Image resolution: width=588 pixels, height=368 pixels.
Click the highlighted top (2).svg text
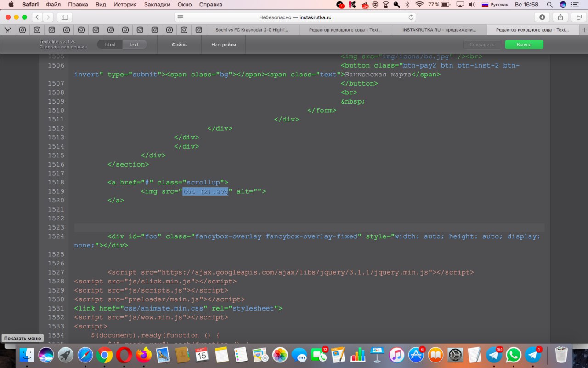click(205, 191)
